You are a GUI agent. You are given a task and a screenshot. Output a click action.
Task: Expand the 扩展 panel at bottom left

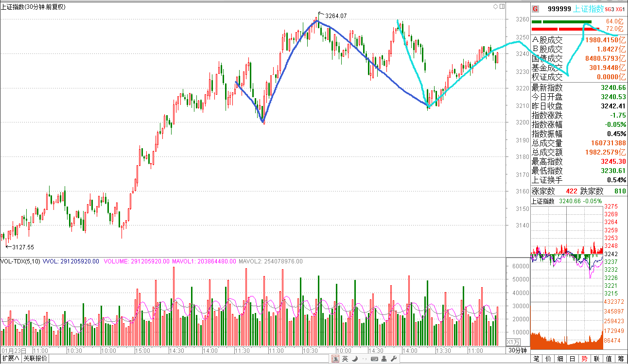(x=11, y=359)
